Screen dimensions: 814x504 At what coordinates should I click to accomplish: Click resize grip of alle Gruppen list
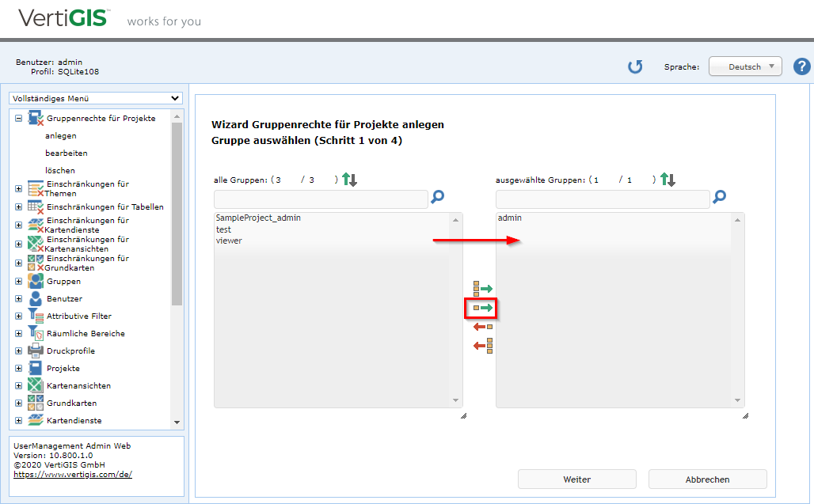463,415
